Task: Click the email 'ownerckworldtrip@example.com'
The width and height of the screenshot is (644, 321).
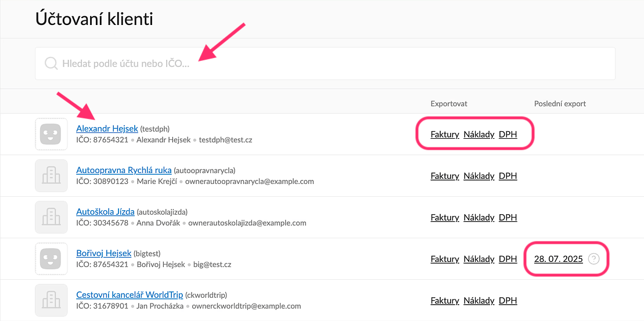Action: (x=246, y=306)
